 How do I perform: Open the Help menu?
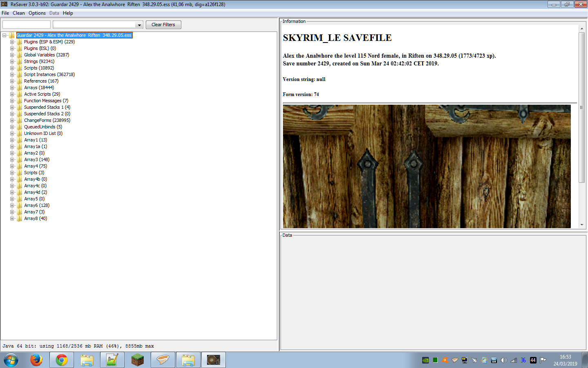68,13
